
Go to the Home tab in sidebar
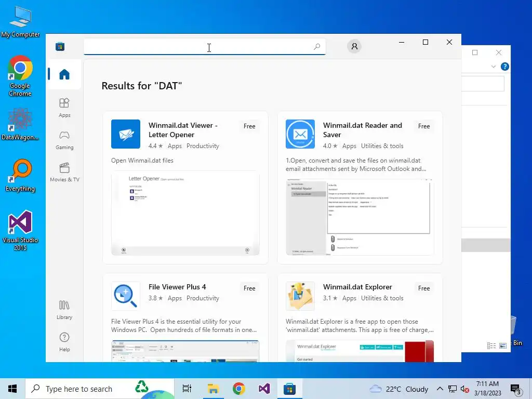64,74
